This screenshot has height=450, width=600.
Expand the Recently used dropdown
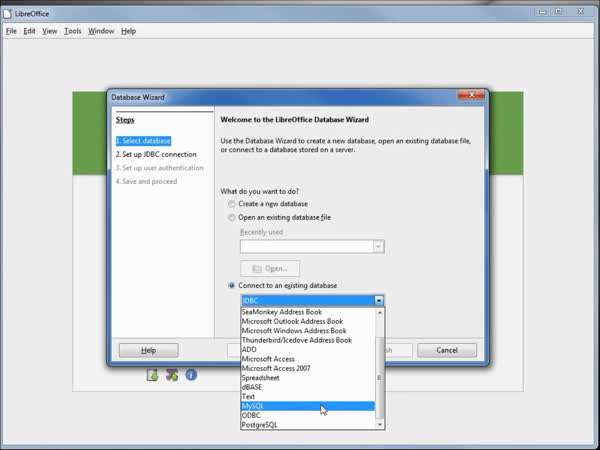click(x=378, y=246)
